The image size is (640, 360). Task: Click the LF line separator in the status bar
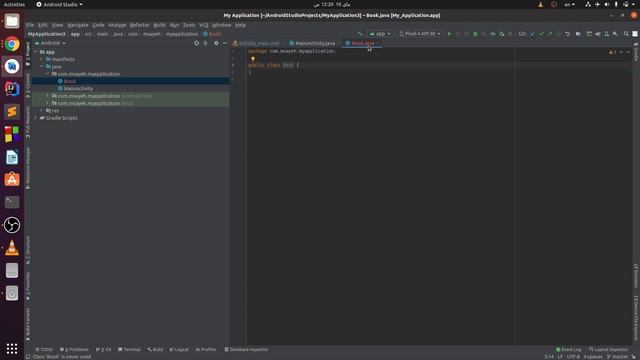[560, 357]
